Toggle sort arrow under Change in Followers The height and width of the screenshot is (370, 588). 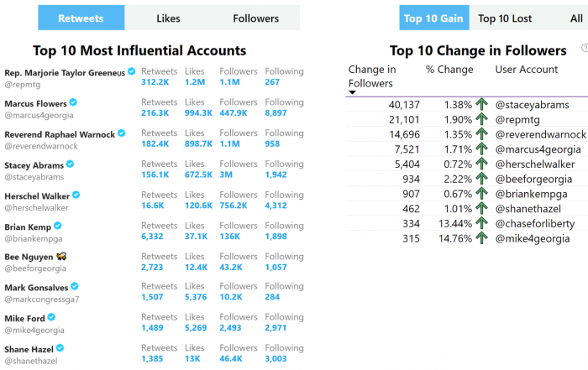(352, 92)
